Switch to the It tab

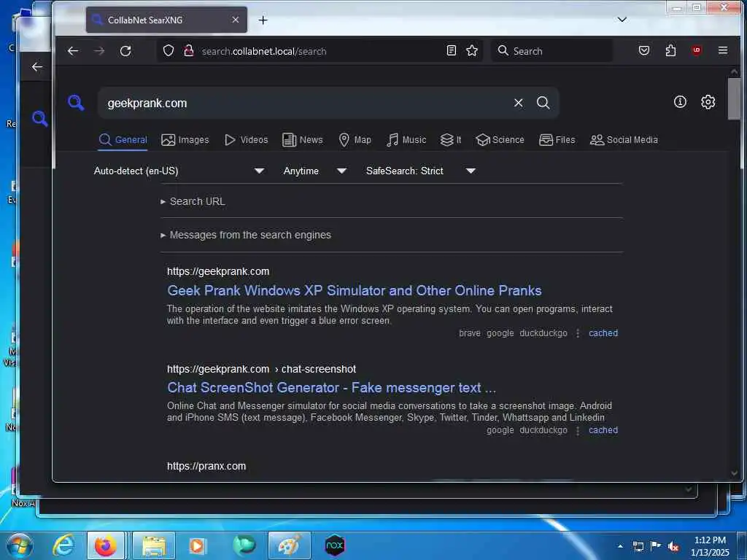[x=451, y=140]
